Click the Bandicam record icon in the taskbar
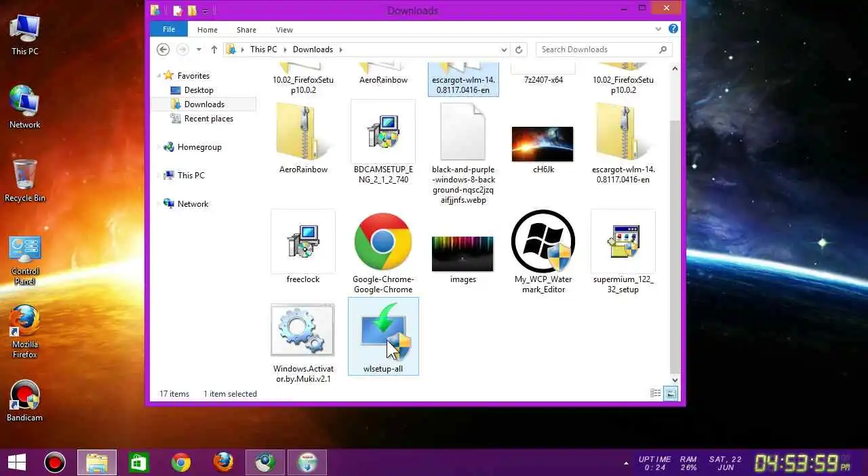 click(x=55, y=462)
